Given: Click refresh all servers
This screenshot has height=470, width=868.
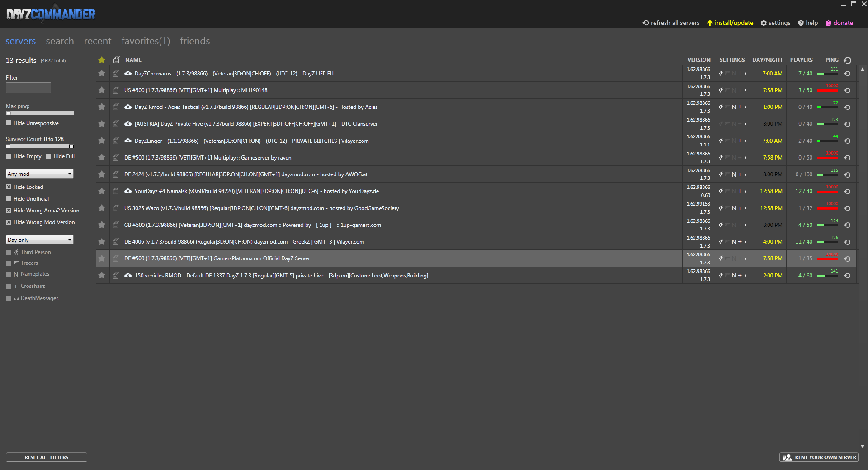Looking at the screenshot, I should [x=671, y=23].
